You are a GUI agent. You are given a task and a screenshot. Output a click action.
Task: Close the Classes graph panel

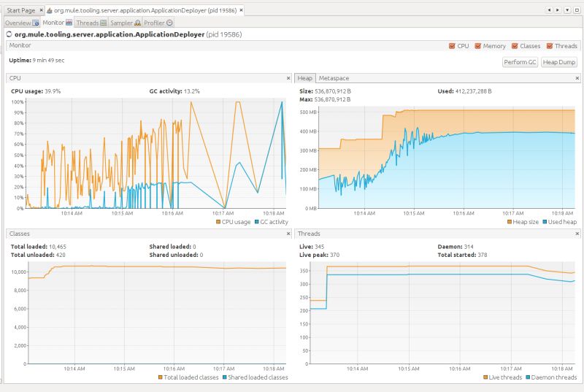click(x=288, y=234)
